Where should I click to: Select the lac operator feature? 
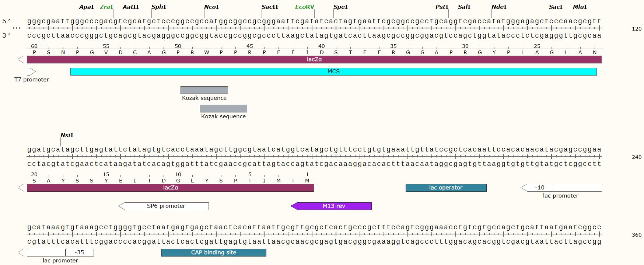point(446,188)
